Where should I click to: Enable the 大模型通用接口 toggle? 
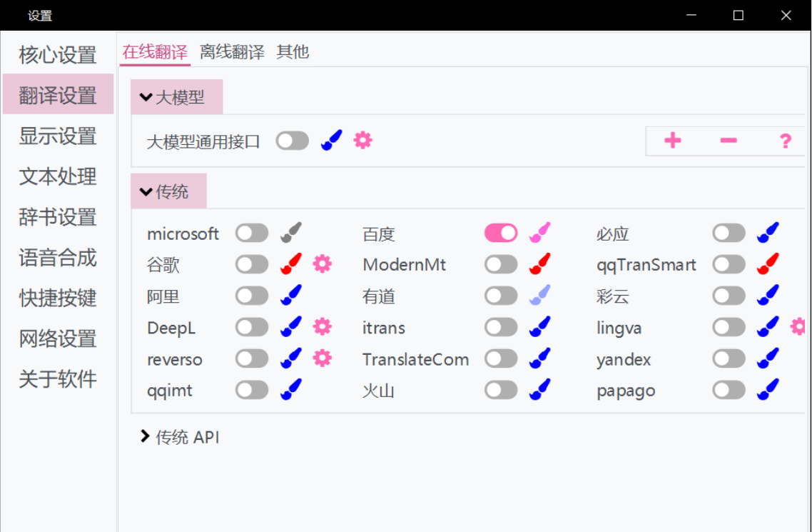point(292,141)
